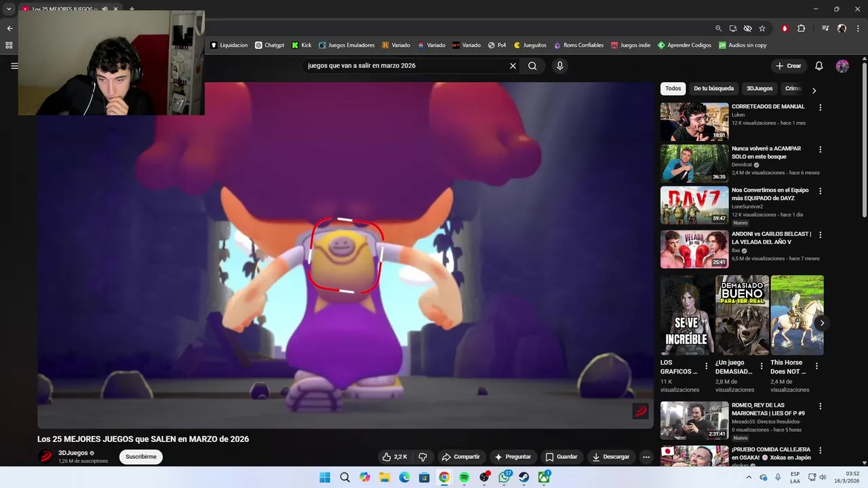Open options for This Horse Does NOT short
The width and height of the screenshot is (868, 488).
click(816, 366)
